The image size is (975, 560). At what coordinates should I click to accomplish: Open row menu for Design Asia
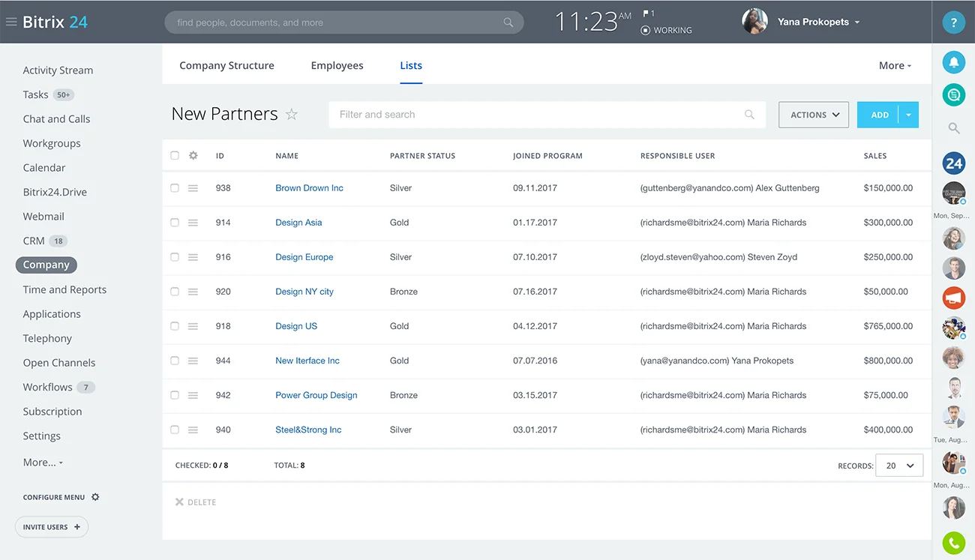tap(193, 223)
